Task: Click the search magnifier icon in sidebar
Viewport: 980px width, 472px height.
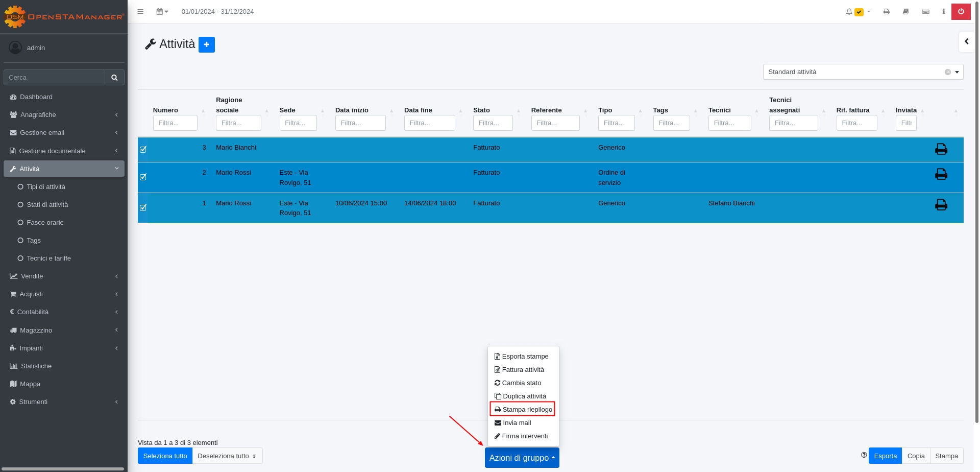Action: tap(114, 78)
